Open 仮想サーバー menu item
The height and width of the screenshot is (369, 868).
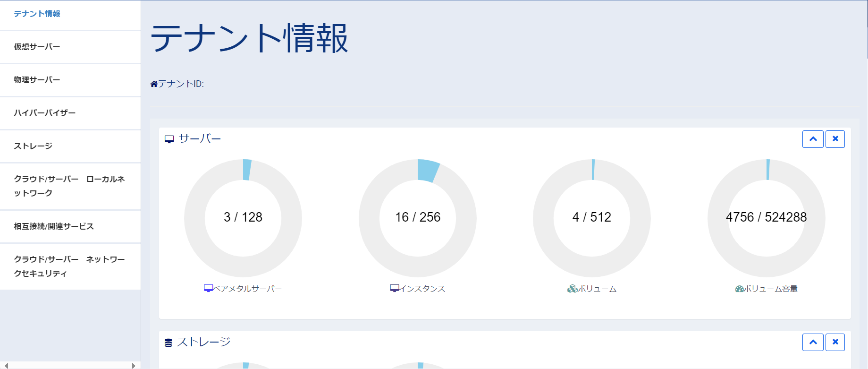pyautogui.click(x=70, y=47)
